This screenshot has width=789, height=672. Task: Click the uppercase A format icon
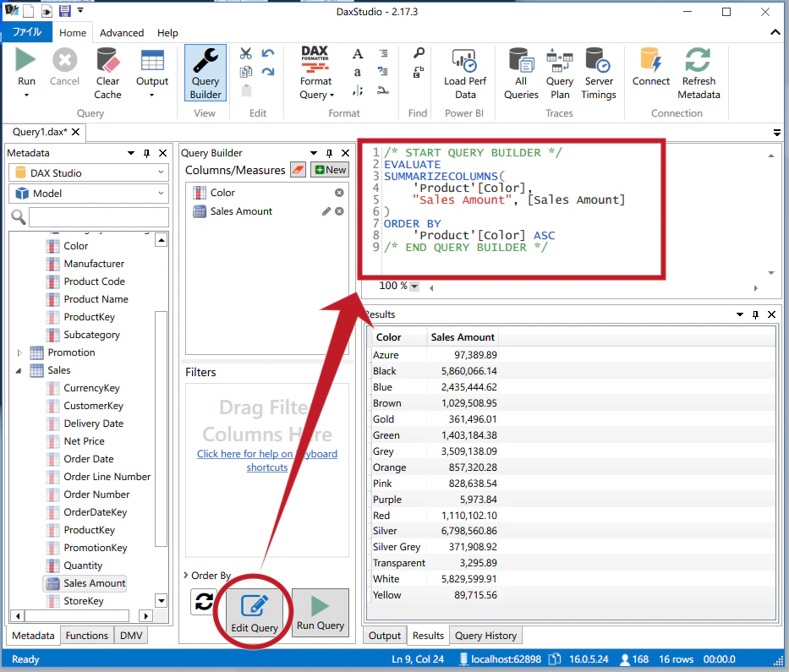[x=357, y=53]
